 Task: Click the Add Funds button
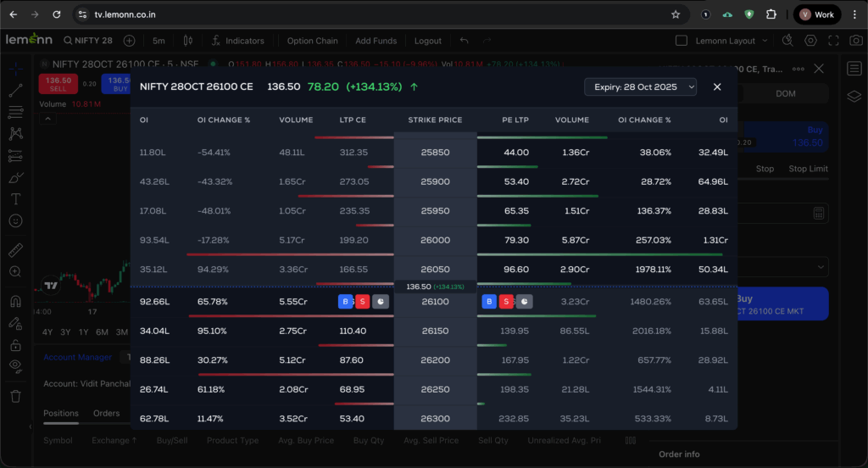tap(376, 41)
